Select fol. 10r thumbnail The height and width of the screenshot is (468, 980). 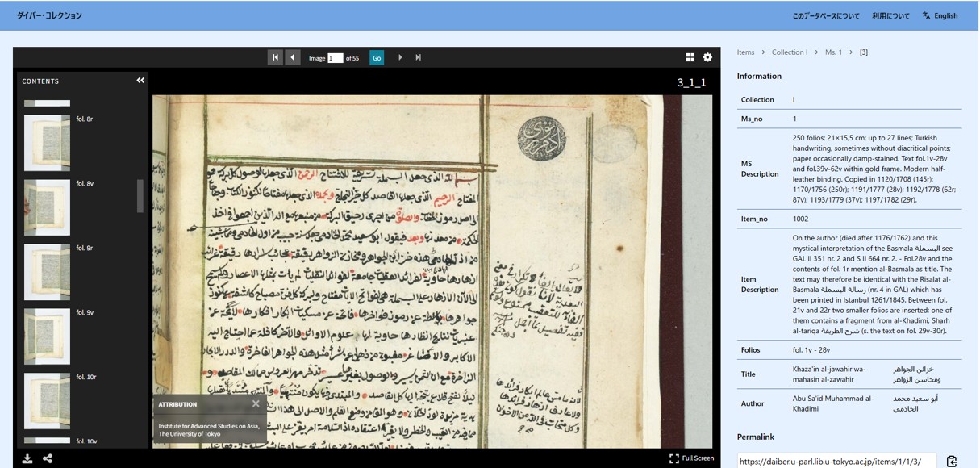point(47,401)
